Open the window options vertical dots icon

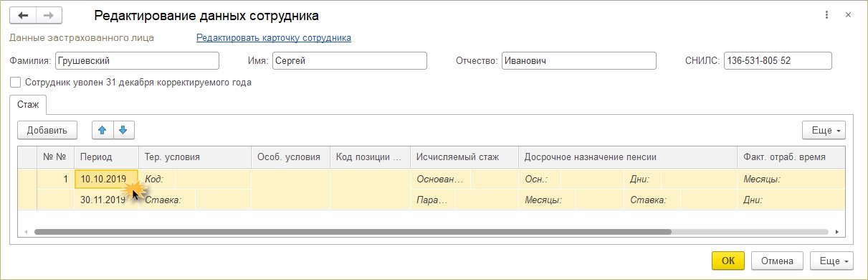(x=826, y=15)
